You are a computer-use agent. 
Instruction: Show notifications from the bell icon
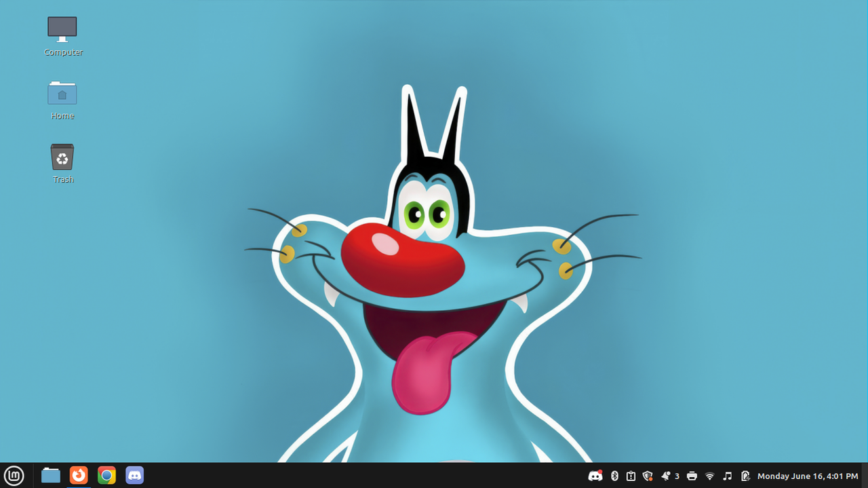tap(666, 476)
